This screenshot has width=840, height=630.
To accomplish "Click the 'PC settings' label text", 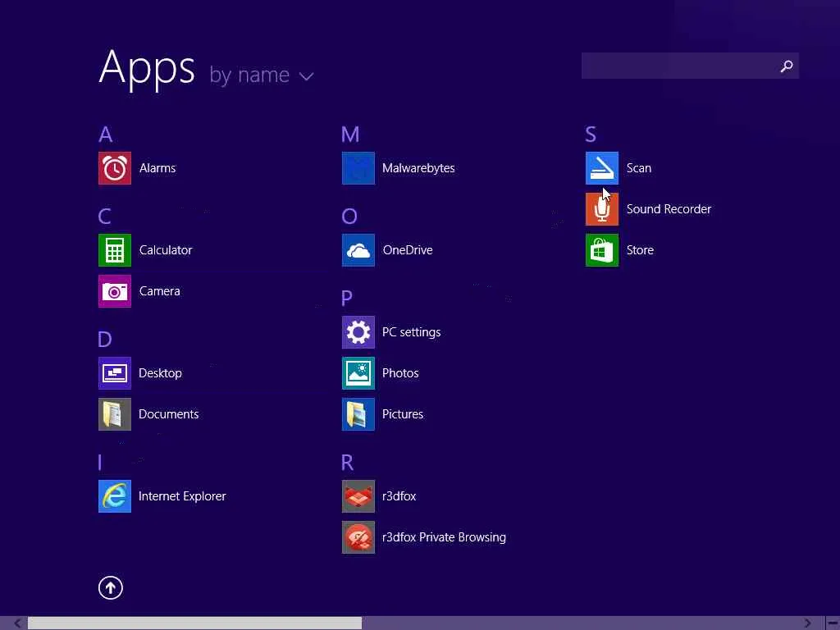I will tap(412, 333).
